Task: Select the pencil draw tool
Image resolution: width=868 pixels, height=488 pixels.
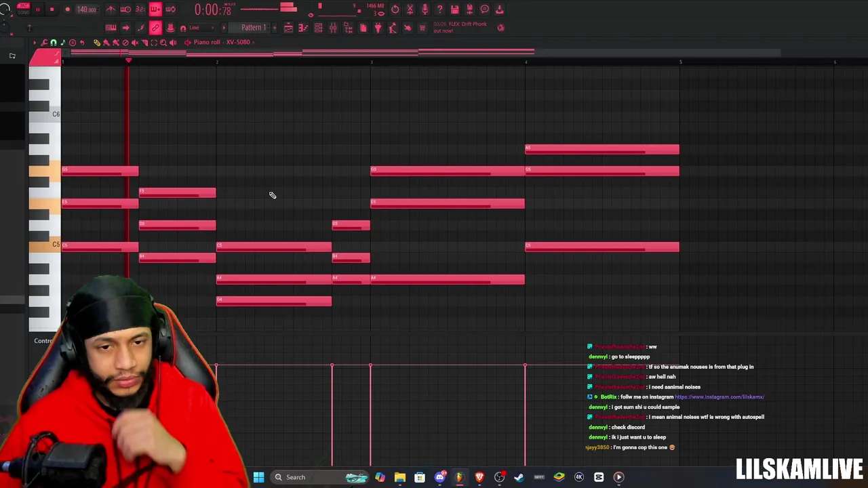Action: tap(97, 42)
